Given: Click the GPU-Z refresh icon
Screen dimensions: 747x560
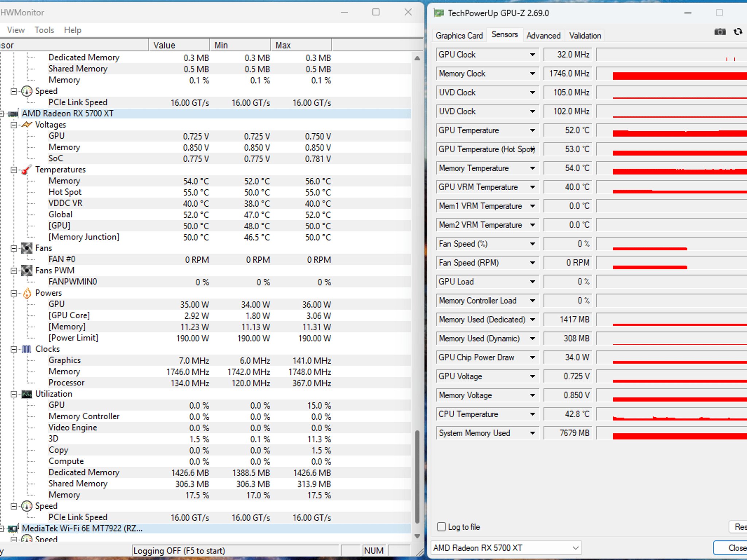Looking at the screenshot, I should click(x=738, y=32).
